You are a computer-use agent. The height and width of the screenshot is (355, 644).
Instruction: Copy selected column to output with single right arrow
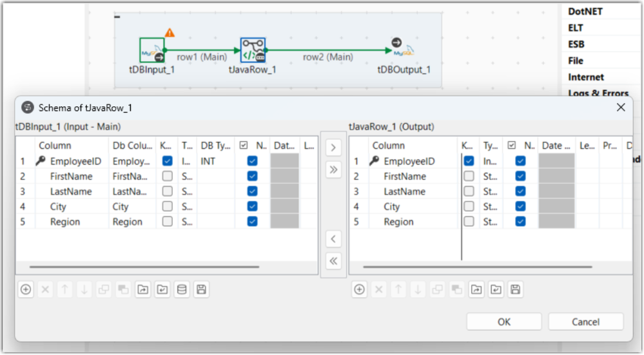click(333, 148)
